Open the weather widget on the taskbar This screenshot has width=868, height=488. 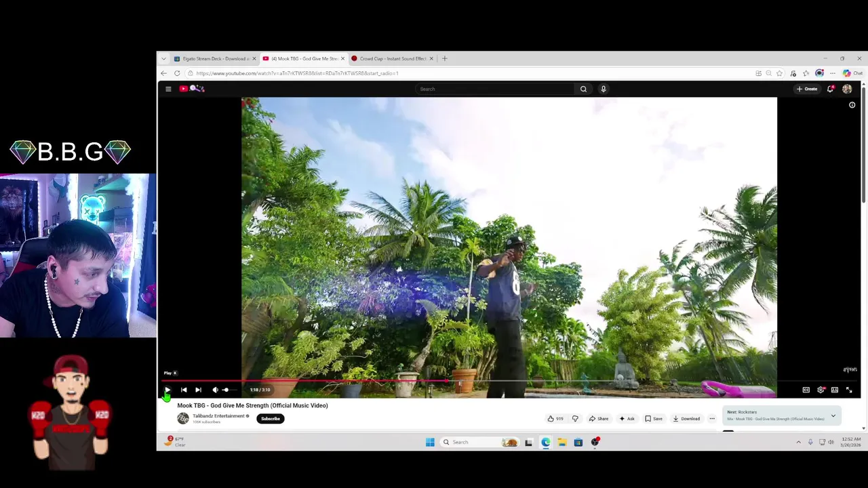point(174,442)
